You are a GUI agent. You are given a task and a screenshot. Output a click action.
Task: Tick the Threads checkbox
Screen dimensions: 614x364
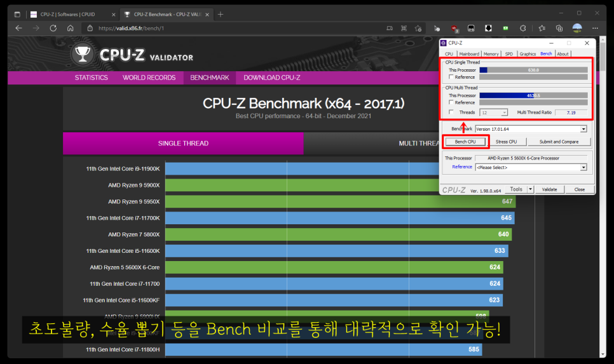click(451, 112)
